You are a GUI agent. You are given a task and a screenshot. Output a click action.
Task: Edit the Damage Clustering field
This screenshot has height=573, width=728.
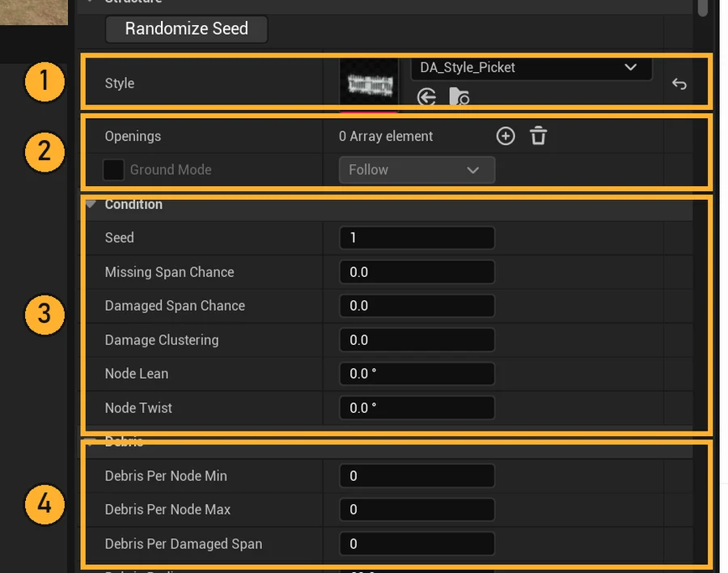point(417,340)
